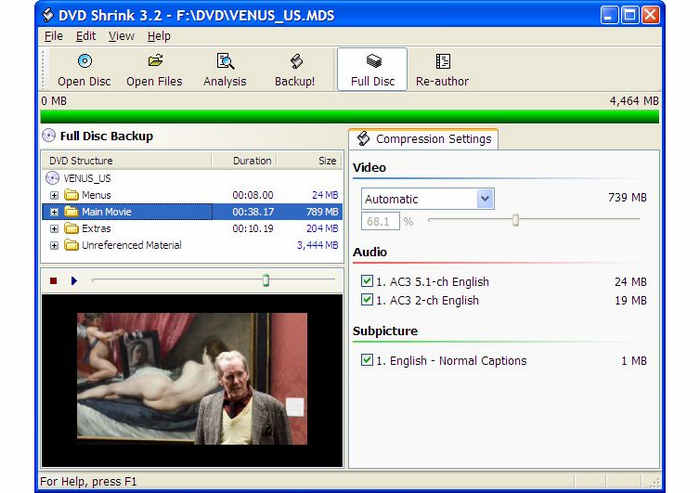
Task: Click the preview seek slider handle
Action: (266, 280)
